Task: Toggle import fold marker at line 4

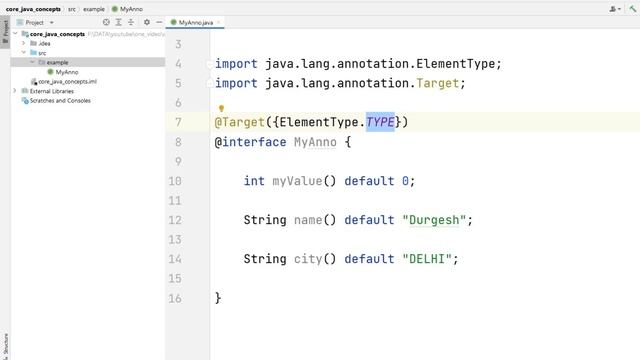Action: pos(209,64)
